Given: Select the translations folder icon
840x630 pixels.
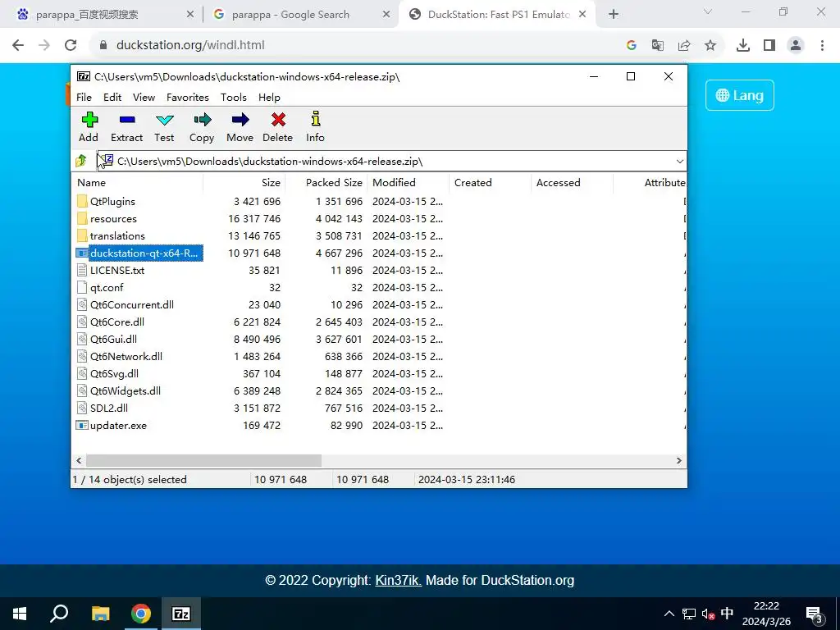Looking at the screenshot, I should [82, 235].
